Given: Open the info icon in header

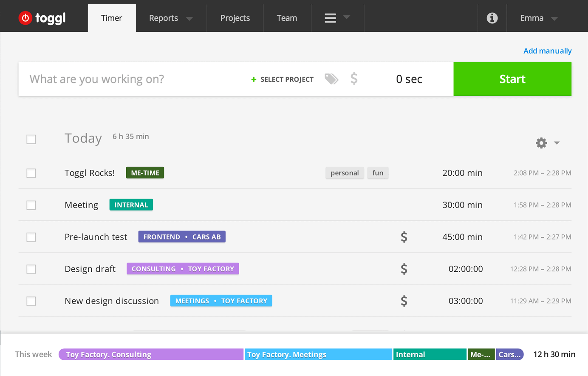Looking at the screenshot, I should [x=492, y=18].
